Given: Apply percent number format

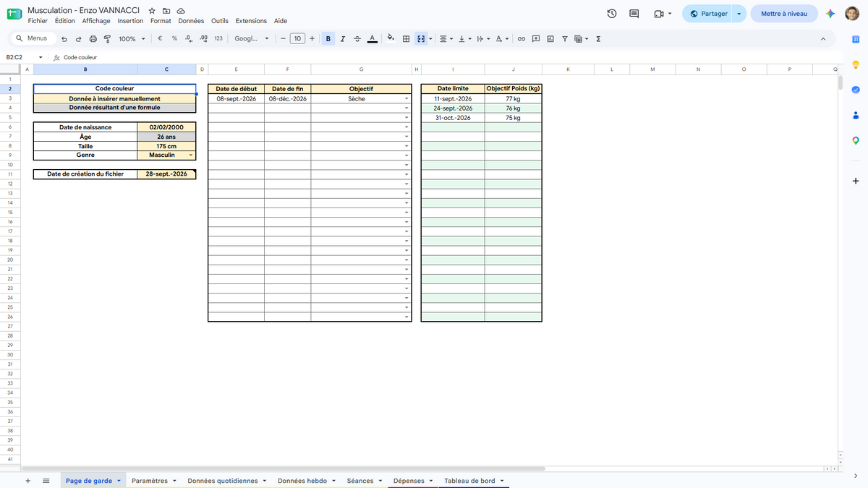Looking at the screenshot, I should point(174,39).
